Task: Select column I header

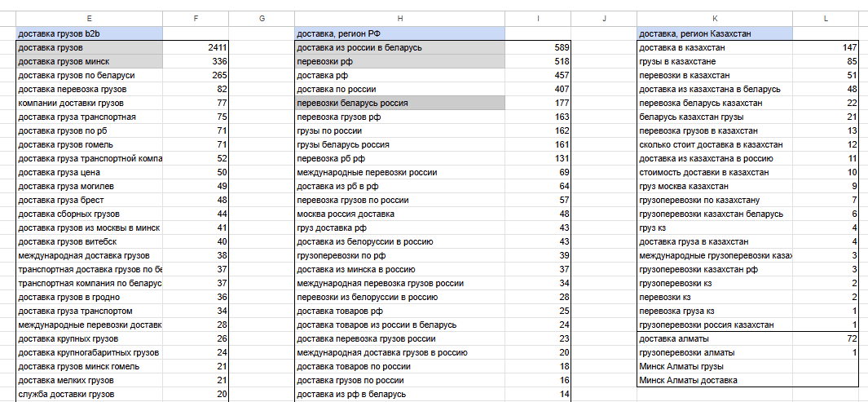Action: (538, 19)
